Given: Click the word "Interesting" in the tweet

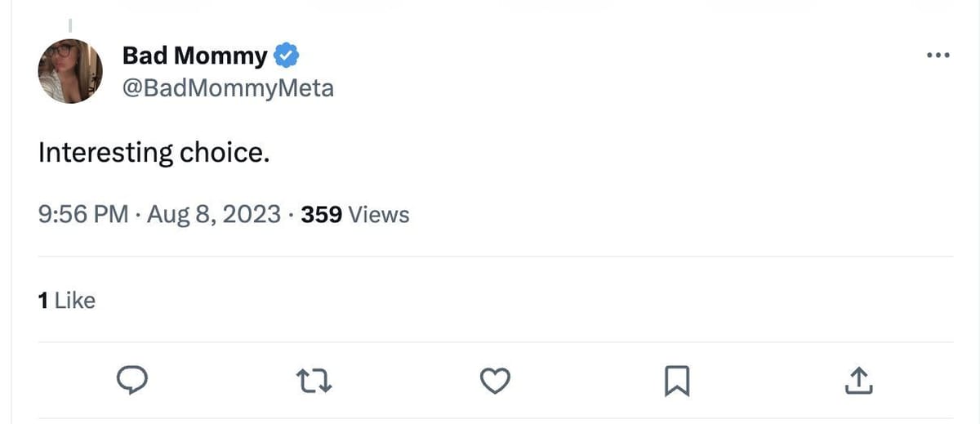Looking at the screenshot, I should (x=105, y=153).
